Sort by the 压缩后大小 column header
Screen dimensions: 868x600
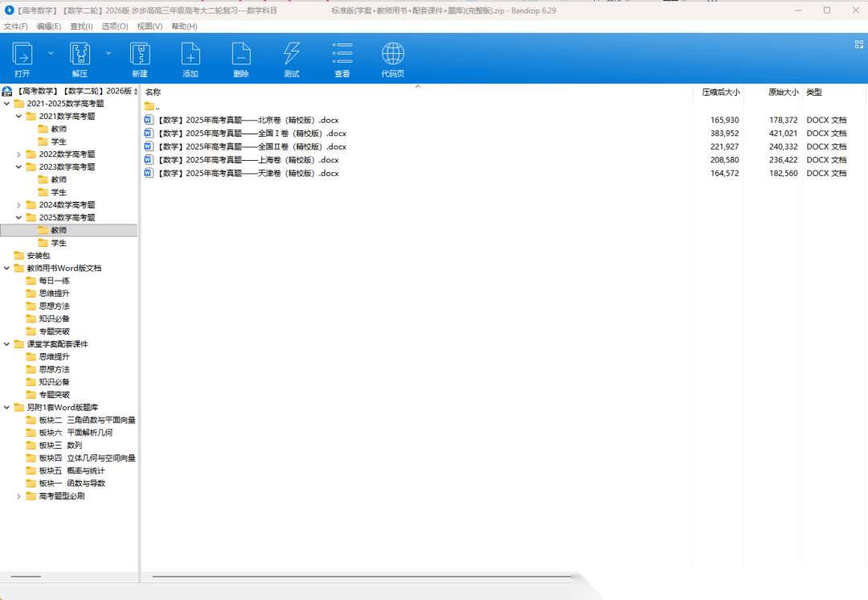(720, 92)
